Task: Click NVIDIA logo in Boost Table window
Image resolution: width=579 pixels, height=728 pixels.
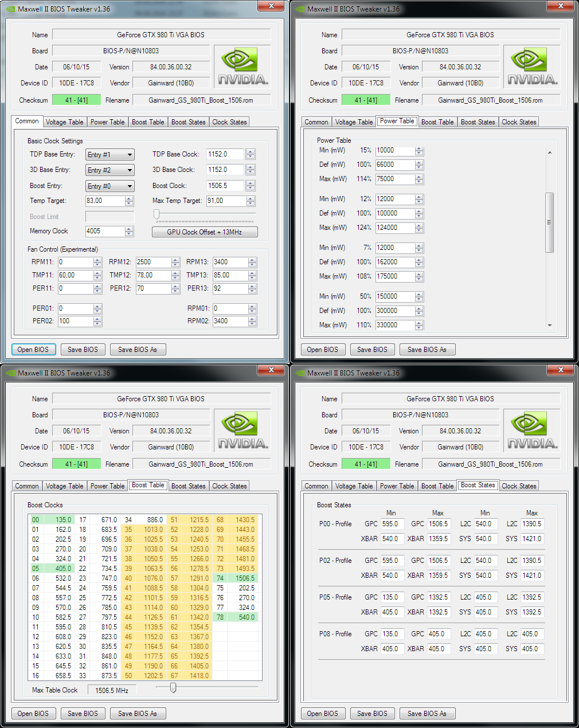Action: [243, 431]
